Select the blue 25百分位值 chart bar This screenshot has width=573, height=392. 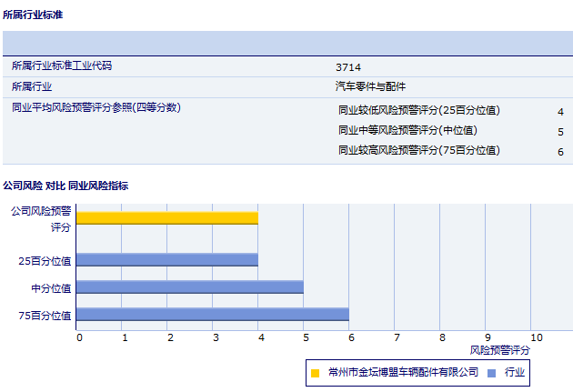(x=167, y=259)
